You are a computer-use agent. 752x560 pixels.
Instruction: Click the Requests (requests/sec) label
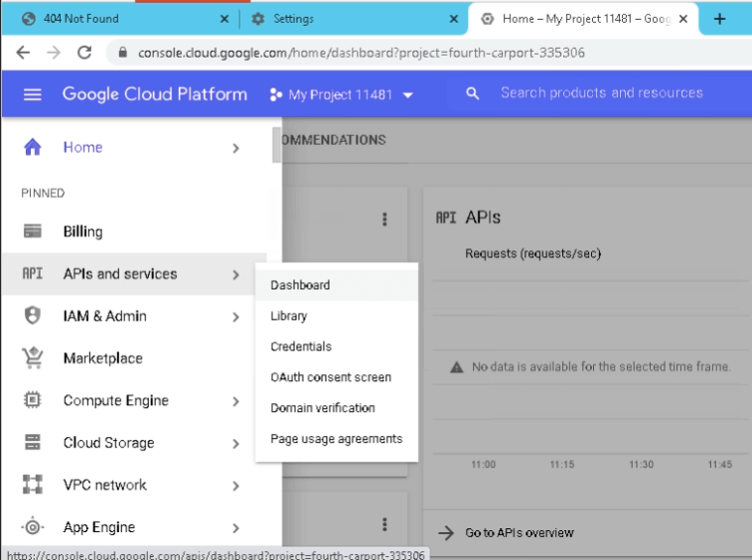click(532, 253)
